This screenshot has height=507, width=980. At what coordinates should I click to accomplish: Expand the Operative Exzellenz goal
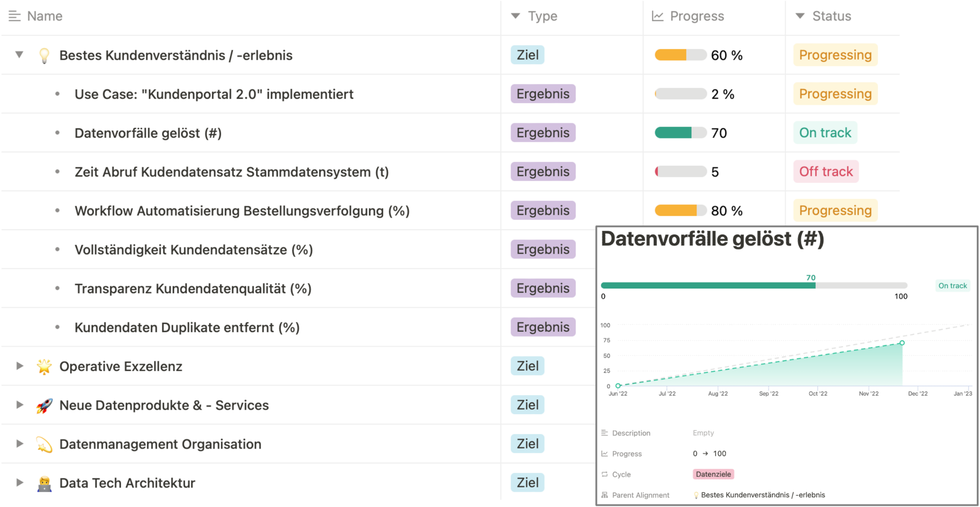pyautogui.click(x=19, y=366)
